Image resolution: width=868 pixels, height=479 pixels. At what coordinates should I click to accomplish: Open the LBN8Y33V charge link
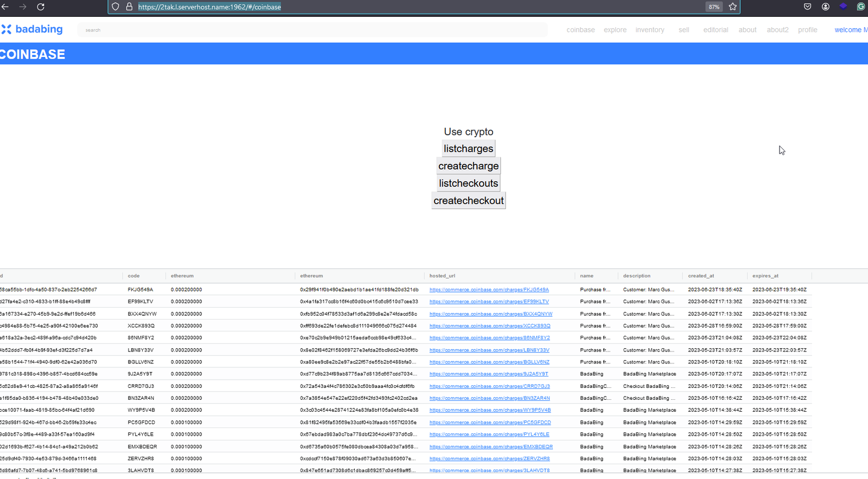click(x=489, y=350)
